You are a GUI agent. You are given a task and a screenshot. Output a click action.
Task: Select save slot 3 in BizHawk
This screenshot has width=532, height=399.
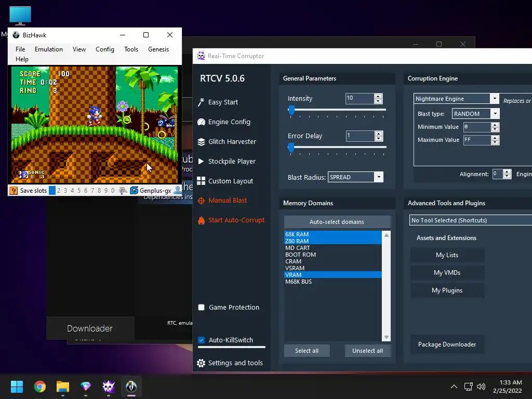click(x=65, y=191)
